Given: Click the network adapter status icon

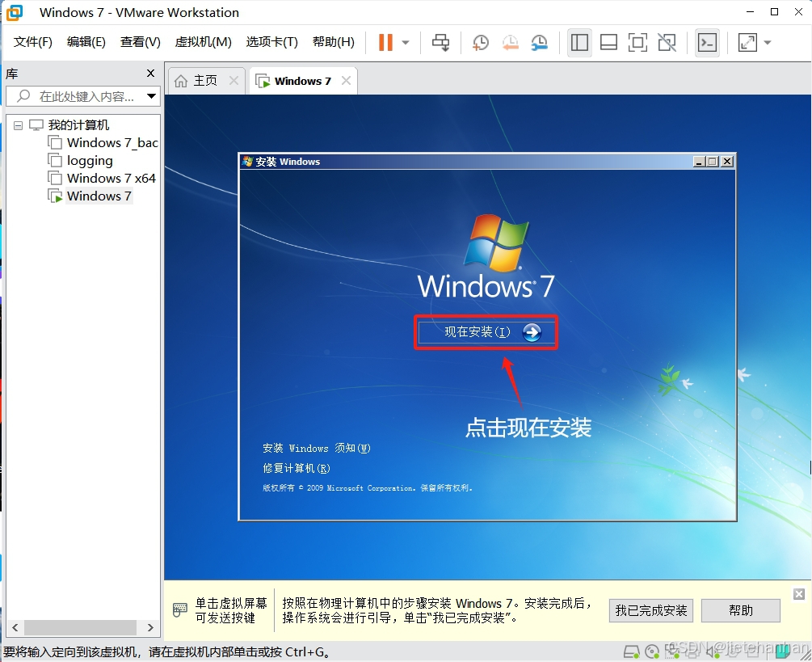Looking at the screenshot, I should pyautogui.click(x=672, y=651).
